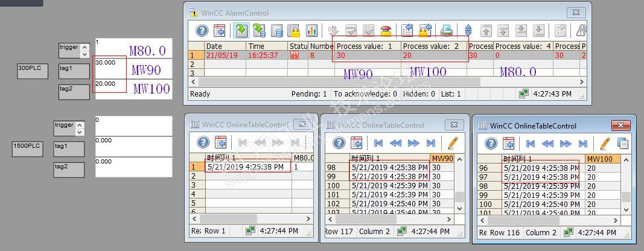This screenshot has height=251, width=644.
Task: Click the Date column header in AlarmControl
Action: (x=225, y=46)
